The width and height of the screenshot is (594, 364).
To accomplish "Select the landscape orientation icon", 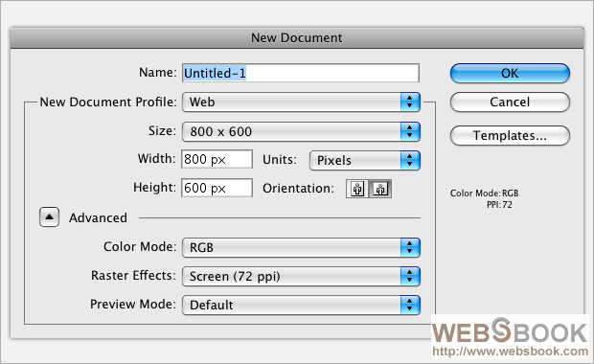I will pos(380,189).
